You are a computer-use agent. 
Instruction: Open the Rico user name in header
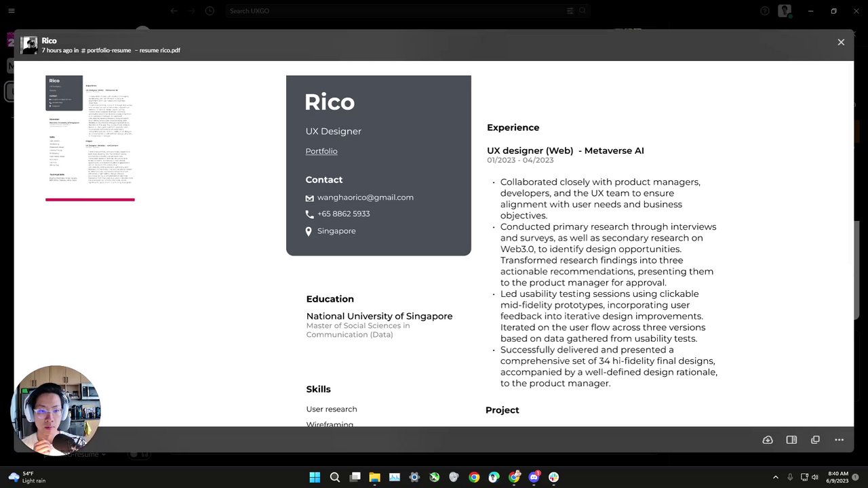click(x=49, y=41)
